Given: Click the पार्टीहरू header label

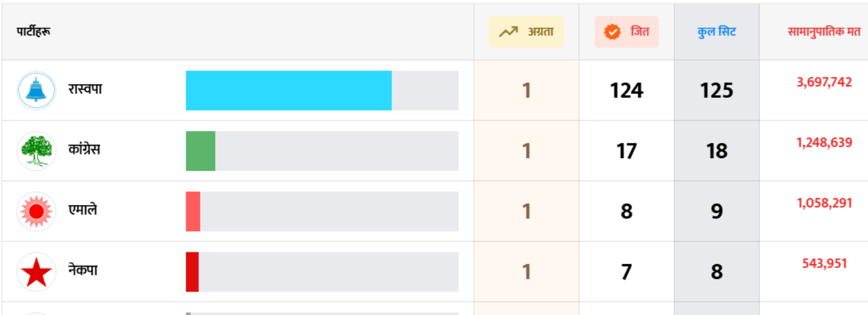Looking at the screenshot, I should point(33,32).
